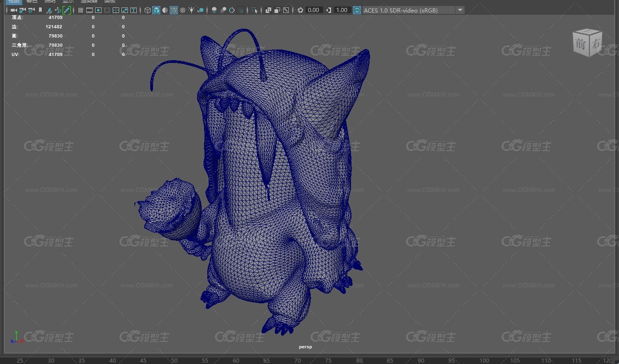Screen dimensions: 619x364
Task: Edit the Exposure 0.00 field
Action: [314, 10]
